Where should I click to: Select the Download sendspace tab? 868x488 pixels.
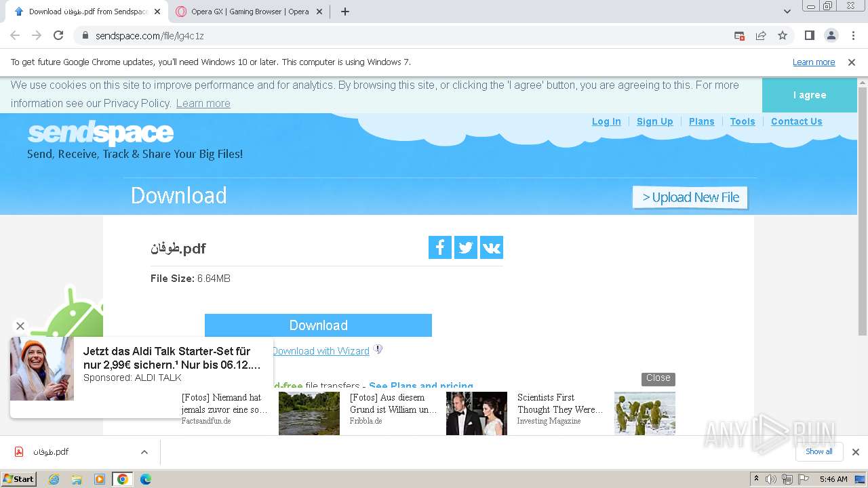(88, 12)
